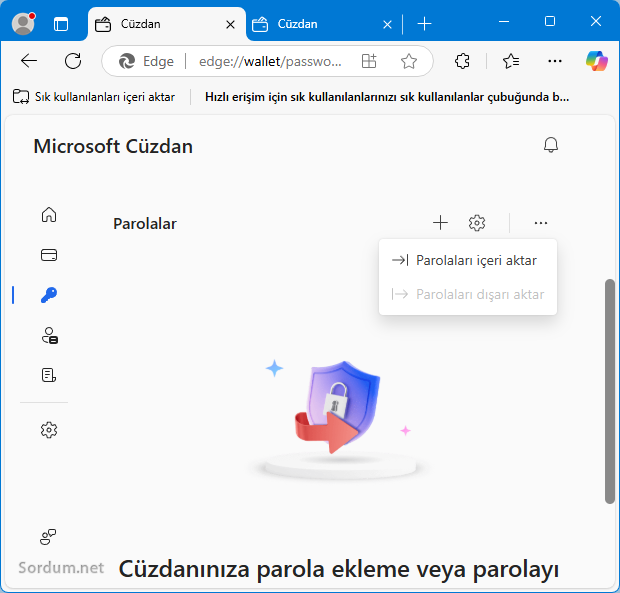Choose Parolaları içeri aktar
The image size is (620, 593).
pyautogui.click(x=468, y=260)
